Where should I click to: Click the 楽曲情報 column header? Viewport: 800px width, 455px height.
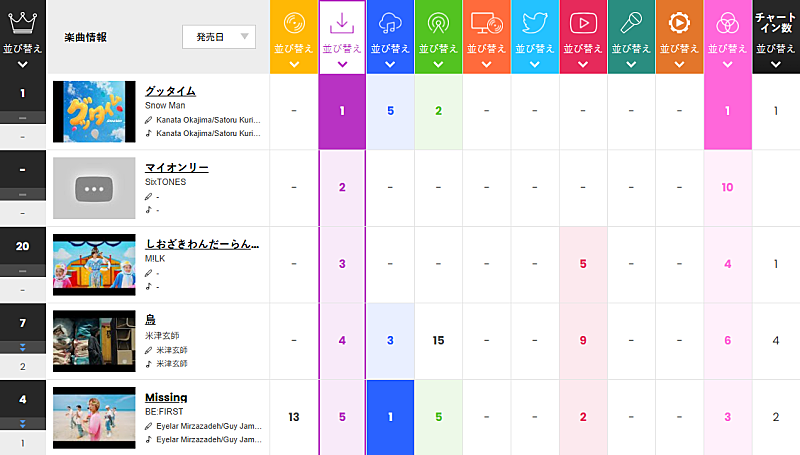coord(85,37)
